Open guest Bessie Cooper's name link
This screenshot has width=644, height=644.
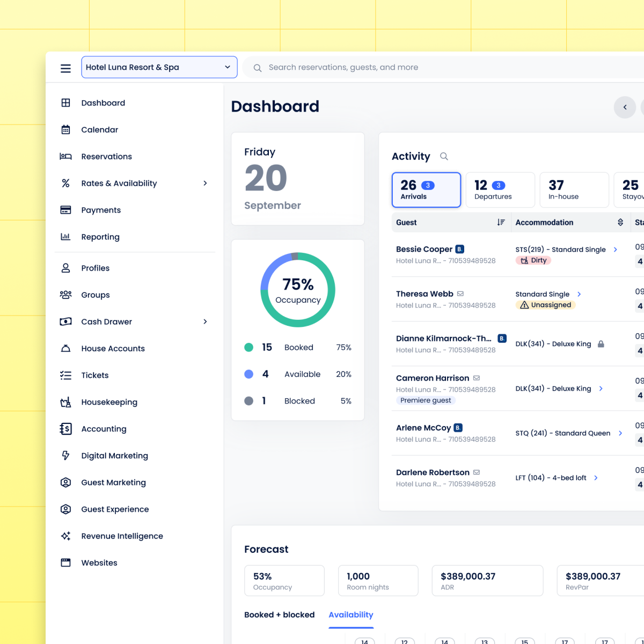(x=424, y=249)
